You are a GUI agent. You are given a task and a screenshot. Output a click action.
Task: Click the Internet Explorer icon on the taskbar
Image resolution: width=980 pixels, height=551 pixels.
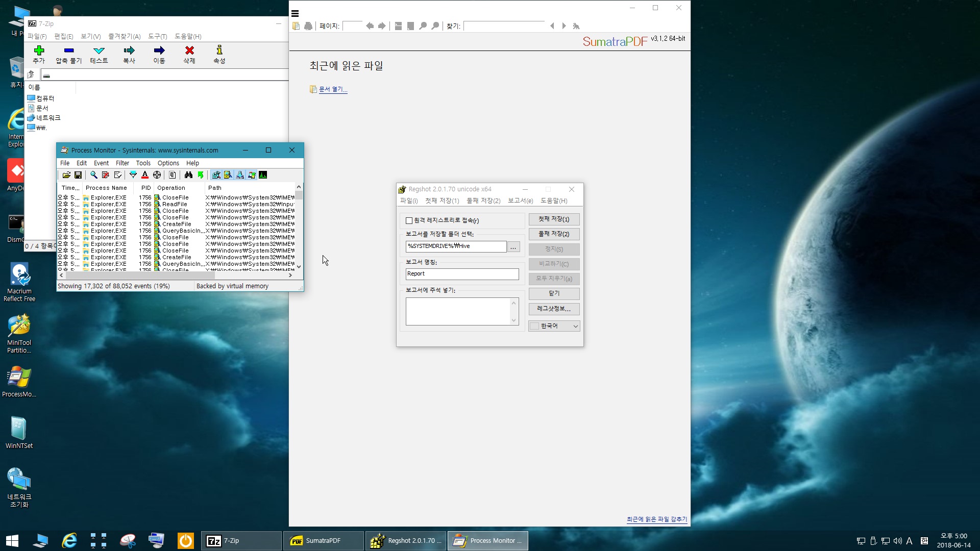(x=69, y=541)
